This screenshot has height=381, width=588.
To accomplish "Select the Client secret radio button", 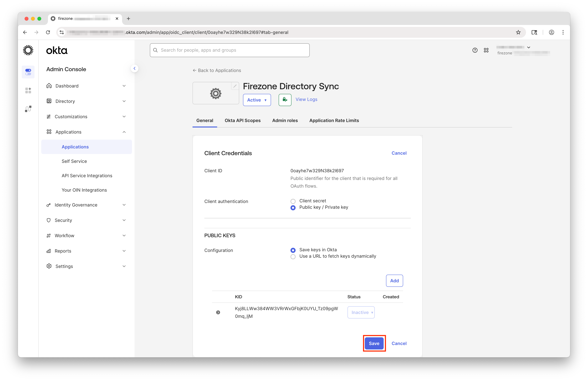I will click(x=293, y=201).
